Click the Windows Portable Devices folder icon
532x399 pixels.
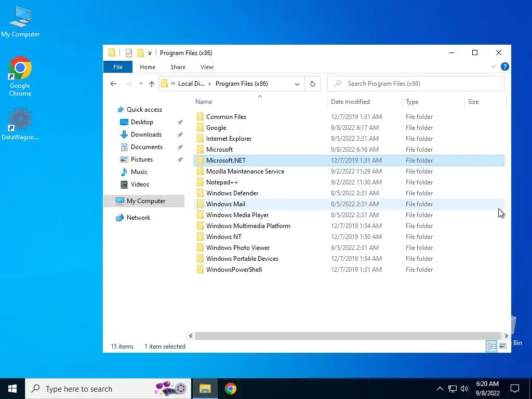tap(200, 258)
